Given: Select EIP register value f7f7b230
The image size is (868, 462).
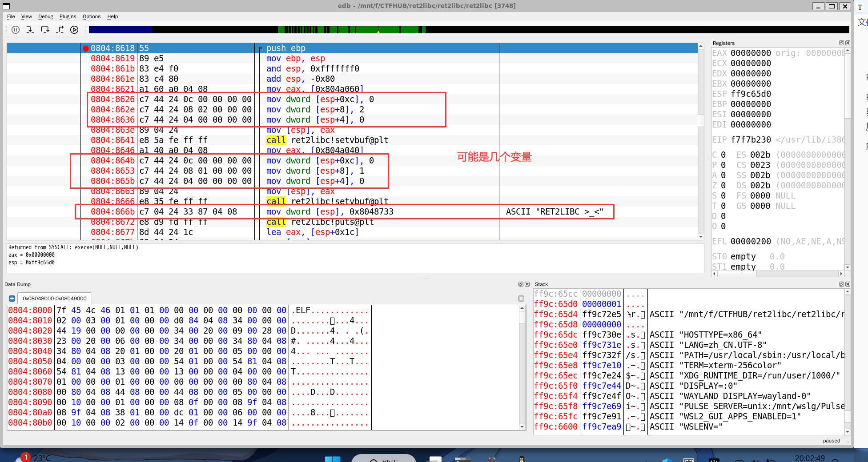Looking at the screenshot, I should (751, 140).
